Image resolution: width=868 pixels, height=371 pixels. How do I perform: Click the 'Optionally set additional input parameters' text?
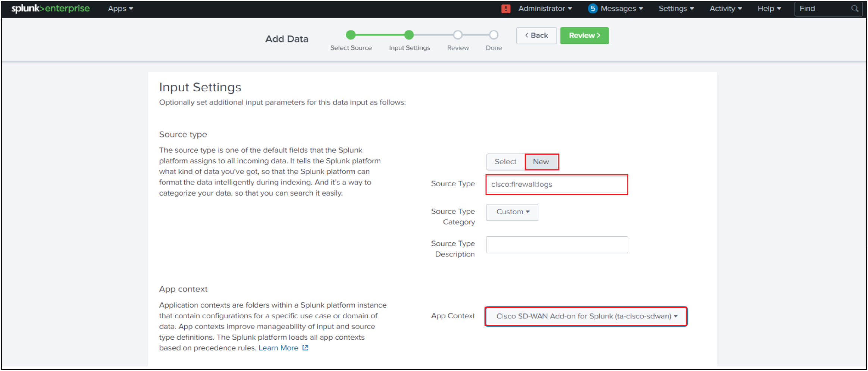[282, 102]
